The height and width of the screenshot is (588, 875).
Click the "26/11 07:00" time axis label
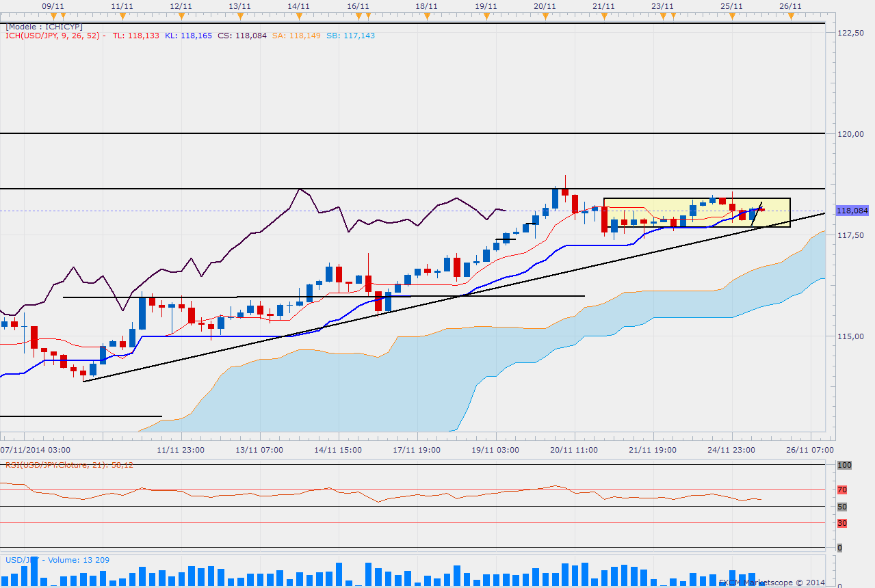tap(810, 450)
